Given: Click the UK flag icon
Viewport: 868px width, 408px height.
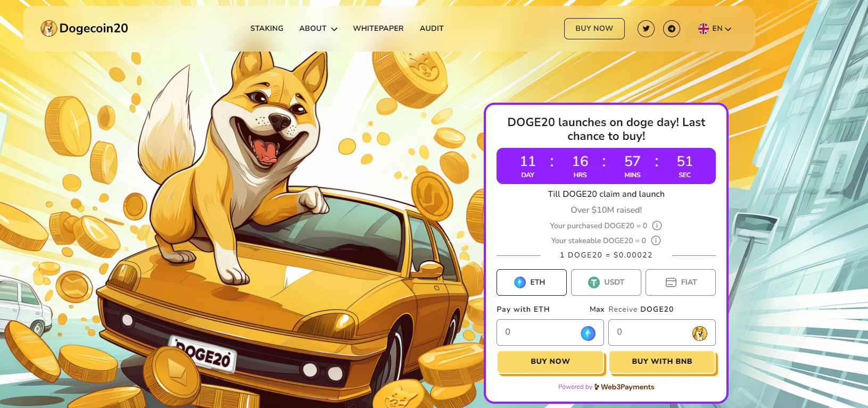Looking at the screenshot, I should click(704, 29).
